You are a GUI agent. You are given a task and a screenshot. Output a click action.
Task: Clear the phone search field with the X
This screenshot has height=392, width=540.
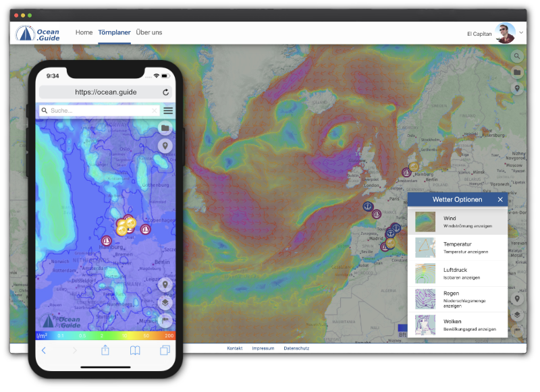pyautogui.click(x=155, y=111)
